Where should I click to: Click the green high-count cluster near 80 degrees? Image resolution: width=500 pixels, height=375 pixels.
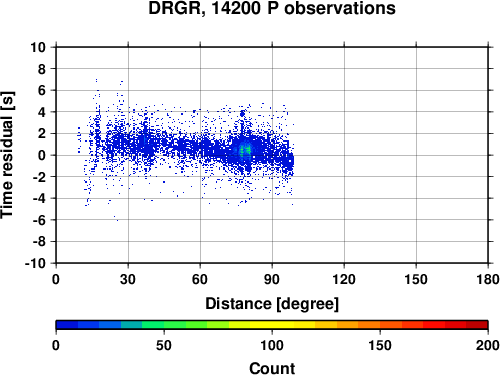(245, 150)
